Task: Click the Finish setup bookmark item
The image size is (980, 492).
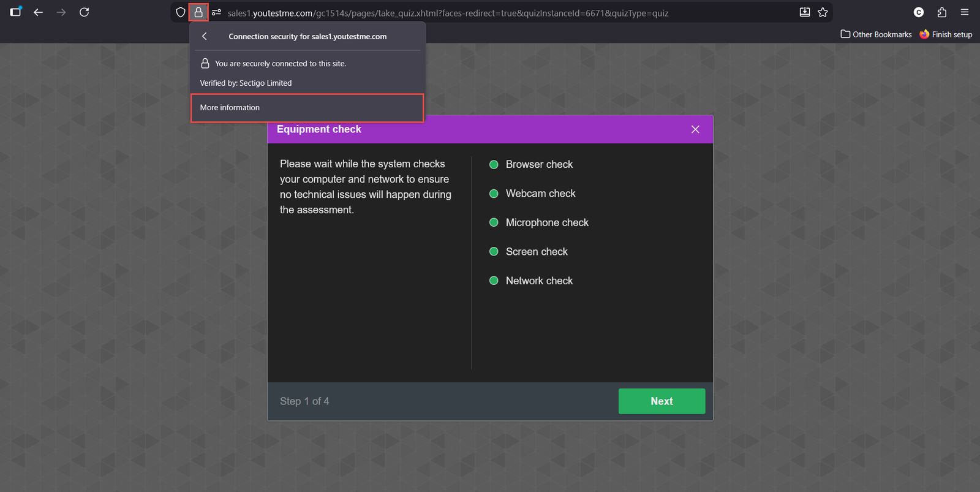Action: 946,34
